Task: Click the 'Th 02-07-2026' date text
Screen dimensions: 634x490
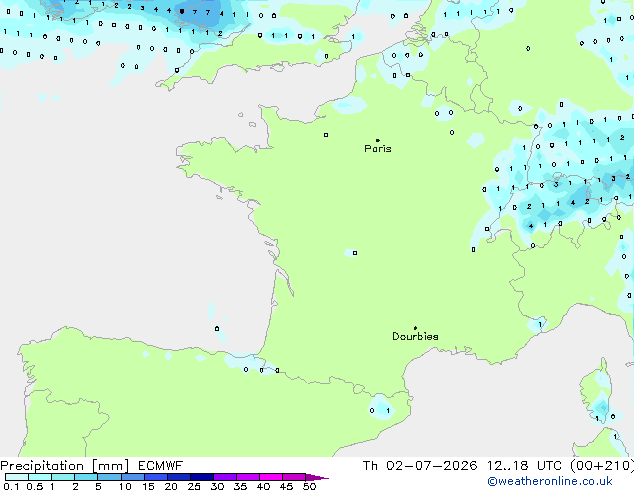Action: [420, 466]
